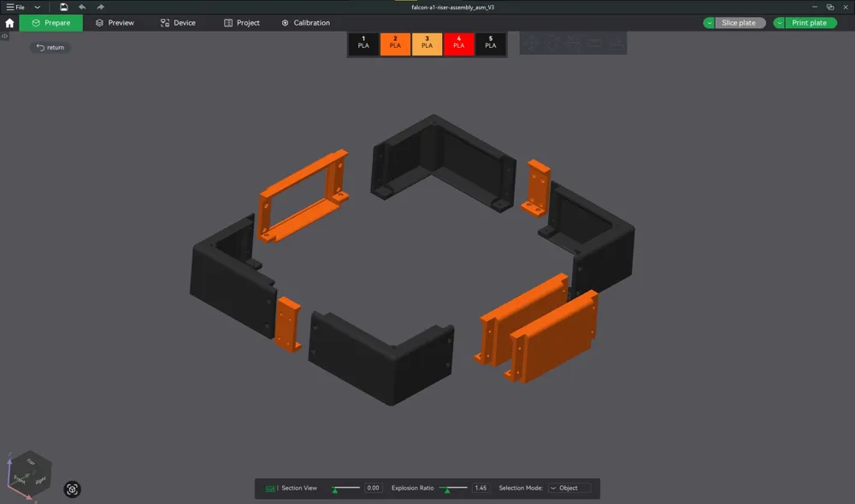Click the Save project icon
855x504 pixels.
click(x=63, y=7)
